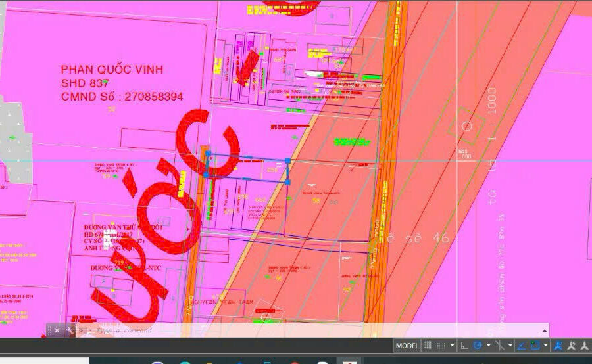Close the command line window
This screenshot has width=592, height=364.
pos(57,330)
